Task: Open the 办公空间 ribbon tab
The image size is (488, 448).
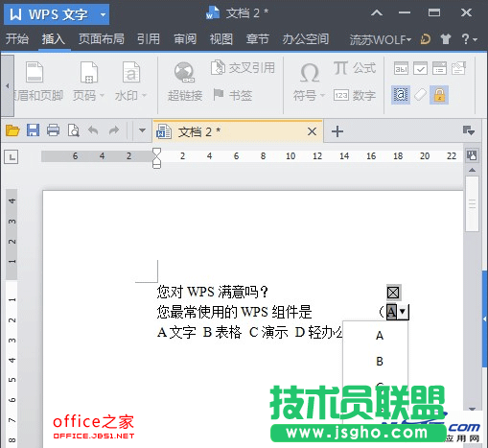Action: click(305, 39)
